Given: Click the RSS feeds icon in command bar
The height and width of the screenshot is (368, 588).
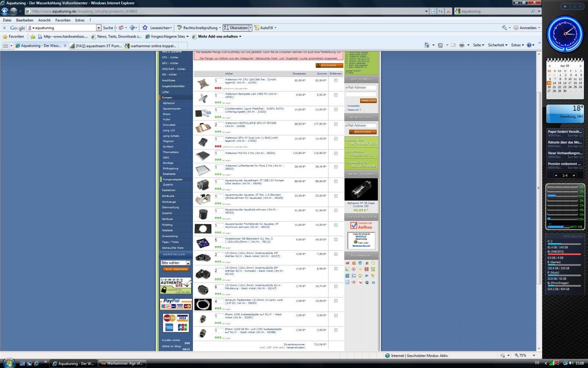Looking at the screenshot, I should coord(440,45).
